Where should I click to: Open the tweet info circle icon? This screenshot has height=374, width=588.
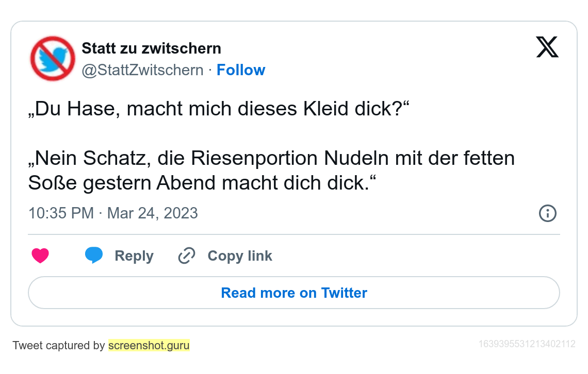547,213
